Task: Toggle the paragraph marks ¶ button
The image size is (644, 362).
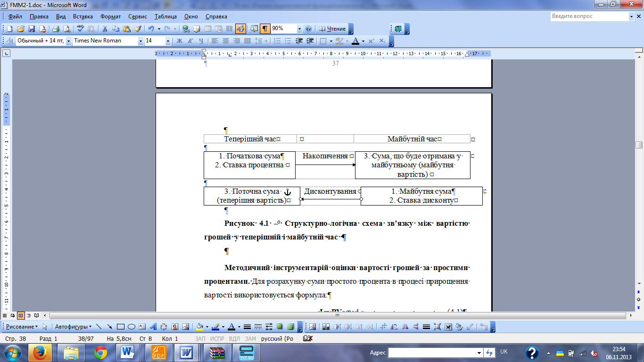Action: point(265,29)
